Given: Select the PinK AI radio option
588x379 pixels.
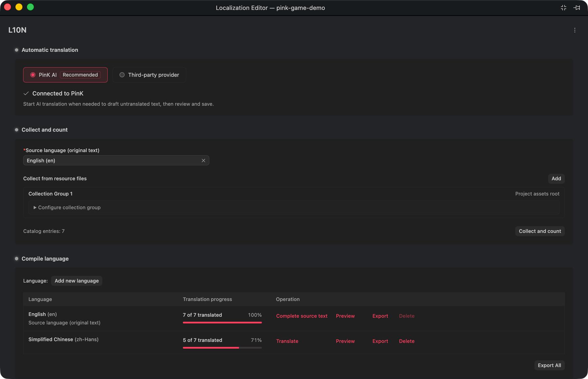Looking at the screenshot, I should click(x=65, y=75).
